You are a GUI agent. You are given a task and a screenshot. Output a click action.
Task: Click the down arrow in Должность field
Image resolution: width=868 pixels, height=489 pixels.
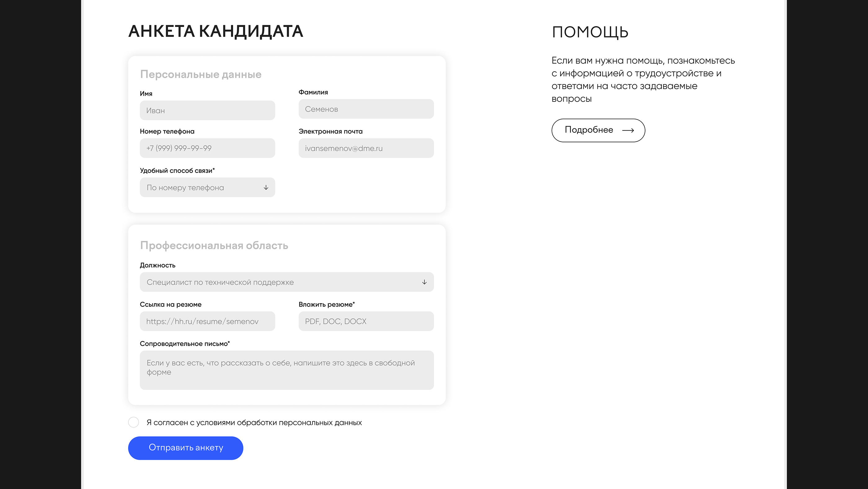point(424,282)
